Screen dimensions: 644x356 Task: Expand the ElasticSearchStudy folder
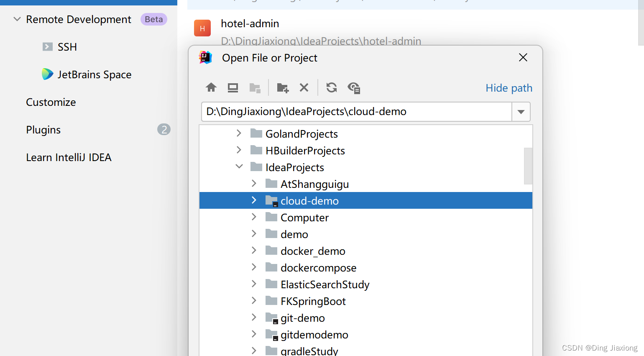(x=254, y=284)
